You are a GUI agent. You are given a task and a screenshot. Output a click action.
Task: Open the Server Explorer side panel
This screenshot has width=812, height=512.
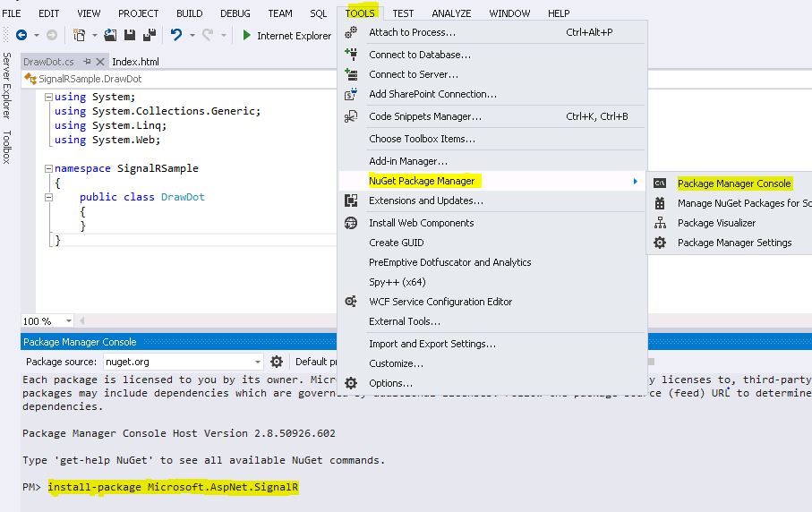tap(6, 86)
